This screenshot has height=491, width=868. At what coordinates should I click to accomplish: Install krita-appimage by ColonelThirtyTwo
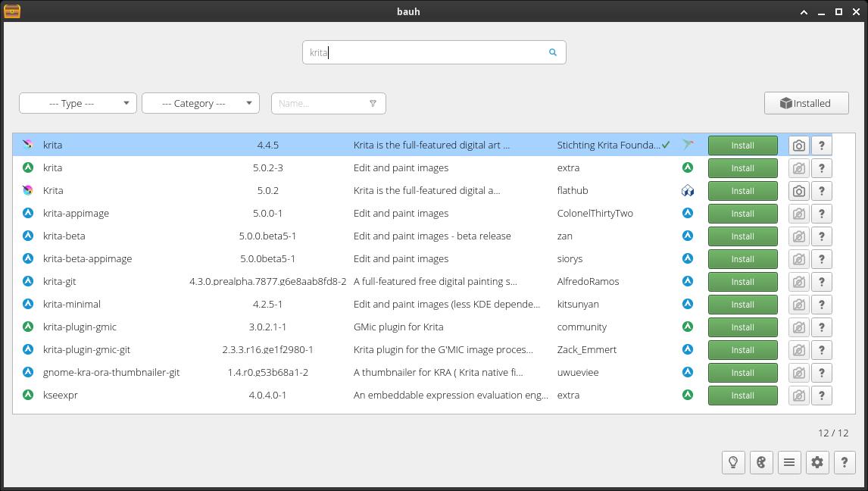pyautogui.click(x=742, y=214)
